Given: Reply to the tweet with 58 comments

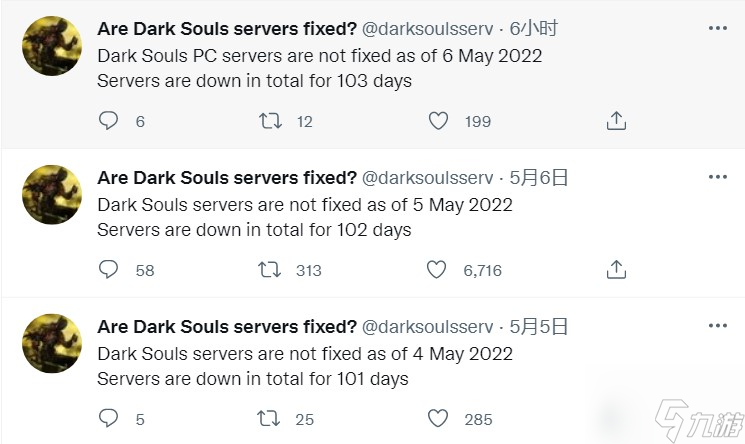Looking at the screenshot, I should (108, 269).
